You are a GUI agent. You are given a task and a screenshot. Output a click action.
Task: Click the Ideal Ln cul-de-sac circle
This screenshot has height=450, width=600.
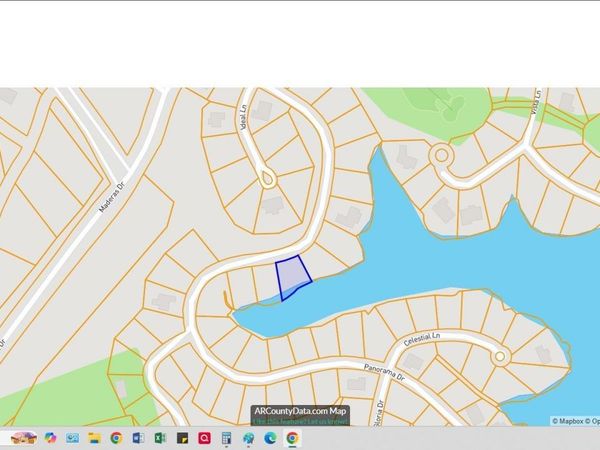coord(268,179)
